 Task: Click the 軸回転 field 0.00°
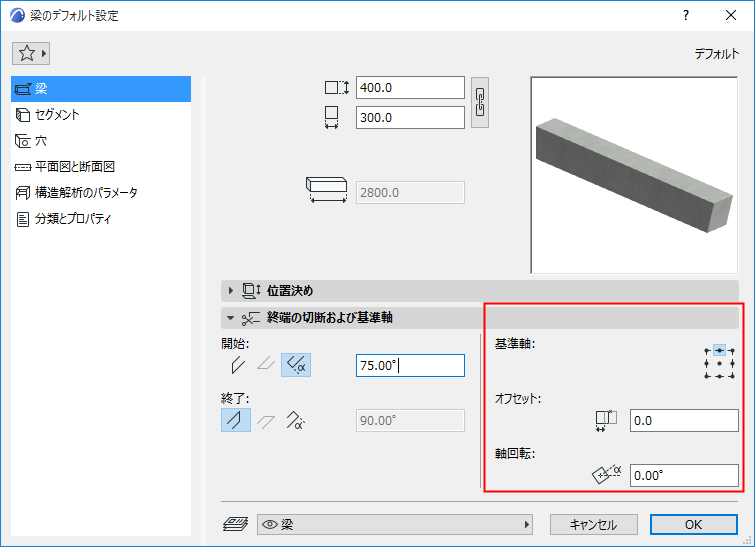pos(684,475)
